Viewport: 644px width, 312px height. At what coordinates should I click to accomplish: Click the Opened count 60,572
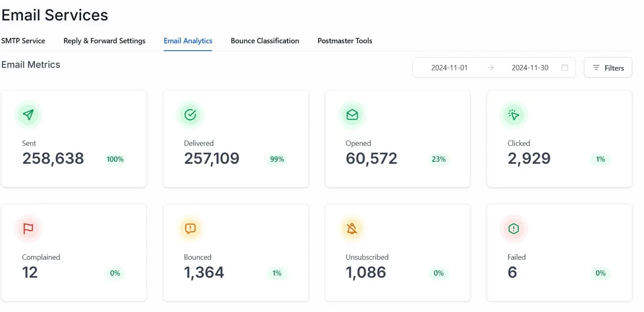coord(372,158)
